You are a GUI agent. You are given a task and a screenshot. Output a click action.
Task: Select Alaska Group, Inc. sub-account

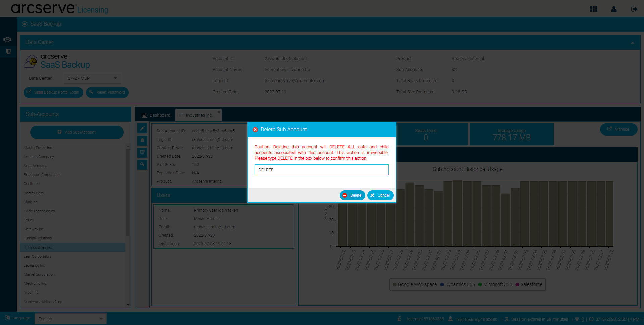point(73,148)
